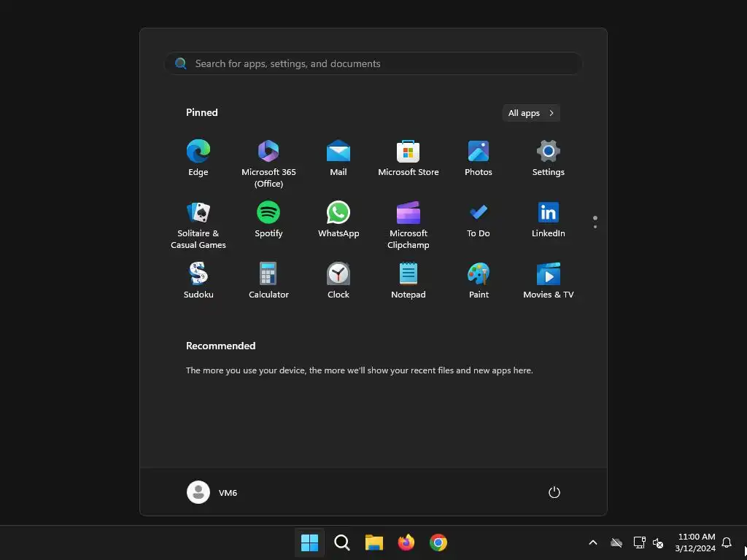Launch Notepad from pinned apps
Viewport: 747px width, 560px height.
pyautogui.click(x=409, y=281)
